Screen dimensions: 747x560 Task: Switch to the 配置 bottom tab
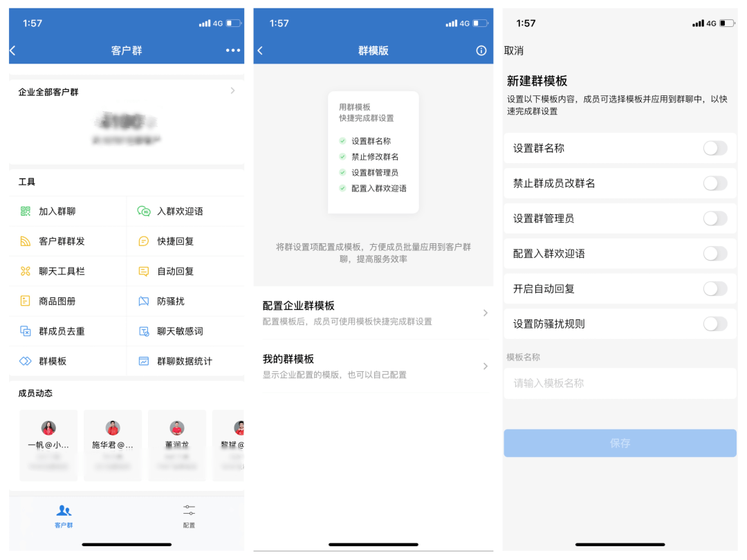click(x=189, y=516)
